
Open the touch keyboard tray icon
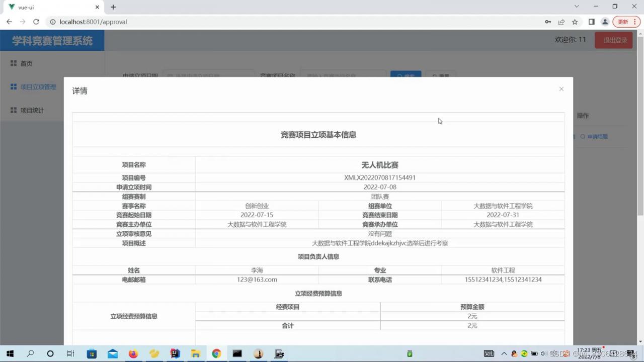click(x=489, y=353)
